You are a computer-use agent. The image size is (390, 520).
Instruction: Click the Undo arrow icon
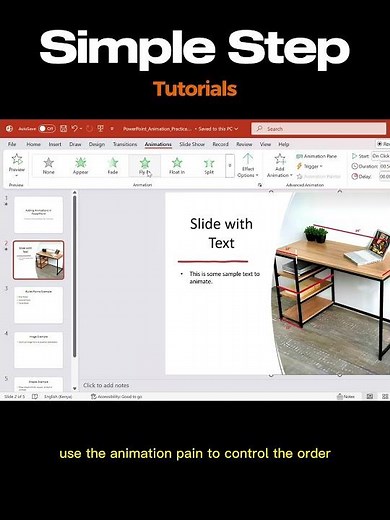(75, 128)
